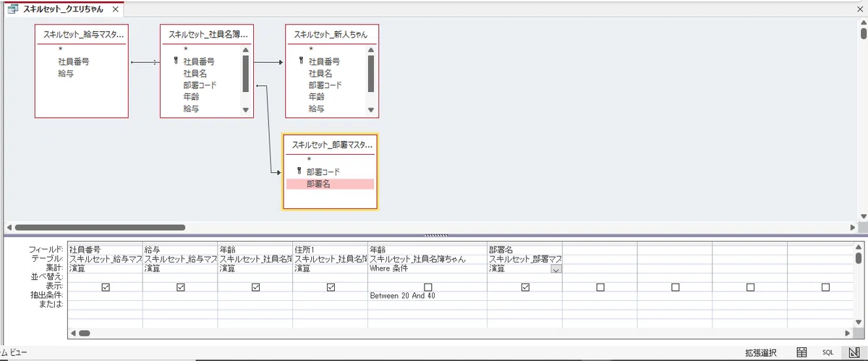
Task: Check 表示 box in third empty column after 部署名
Action: [x=751, y=286]
